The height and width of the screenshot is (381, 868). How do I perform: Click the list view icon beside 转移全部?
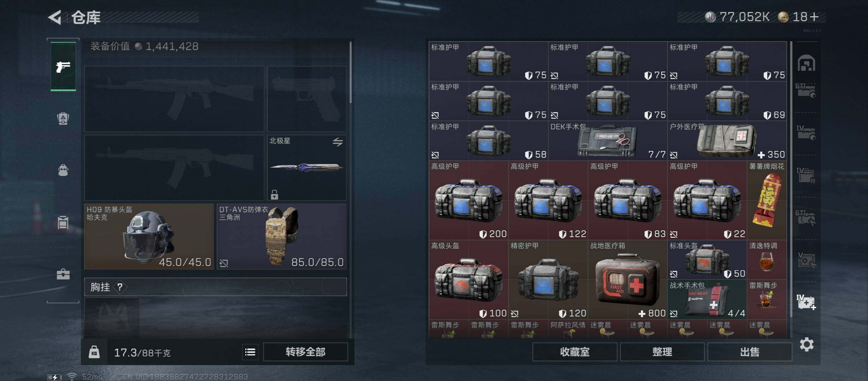250,352
